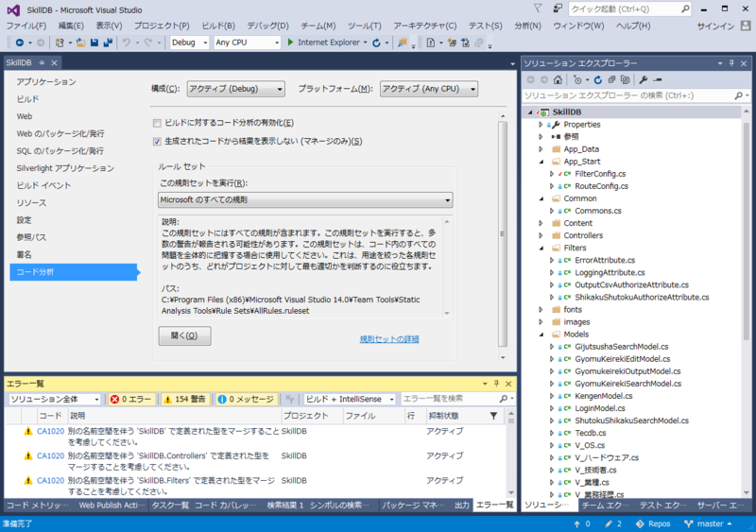Collapse the Models folder in Solution Explorer

[541, 335]
